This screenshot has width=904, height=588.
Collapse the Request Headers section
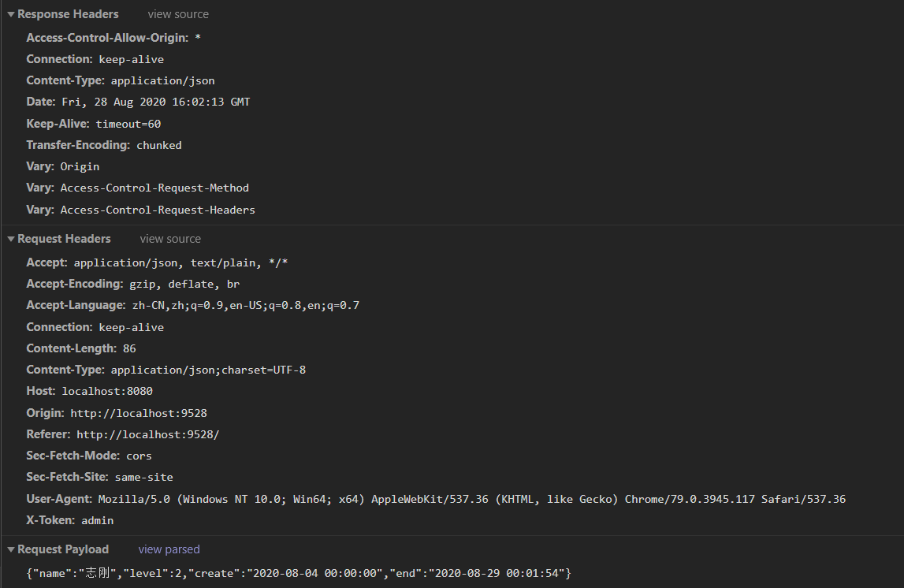[x=11, y=240]
